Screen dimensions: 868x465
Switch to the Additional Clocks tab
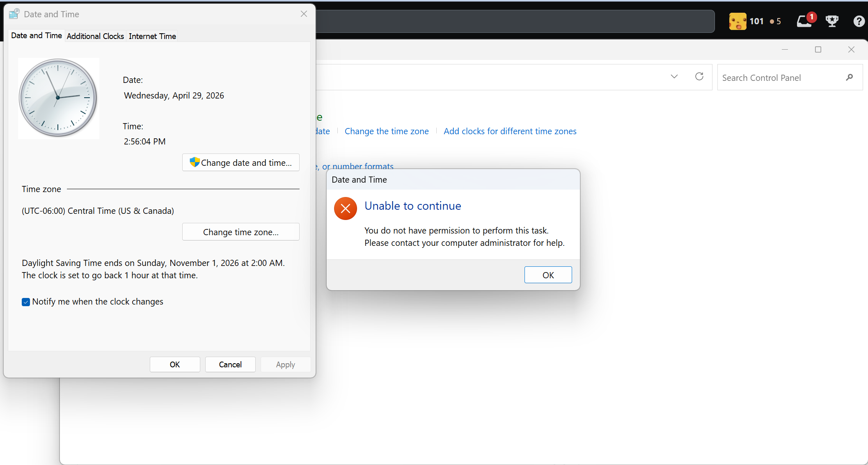(x=95, y=36)
